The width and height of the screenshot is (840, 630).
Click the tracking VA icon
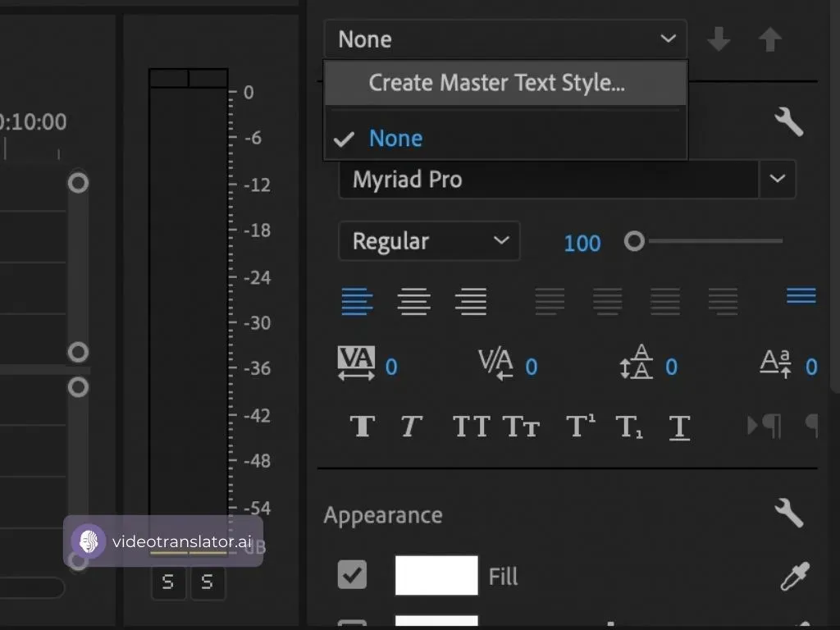pyautogui.click(x=356, y=363)
